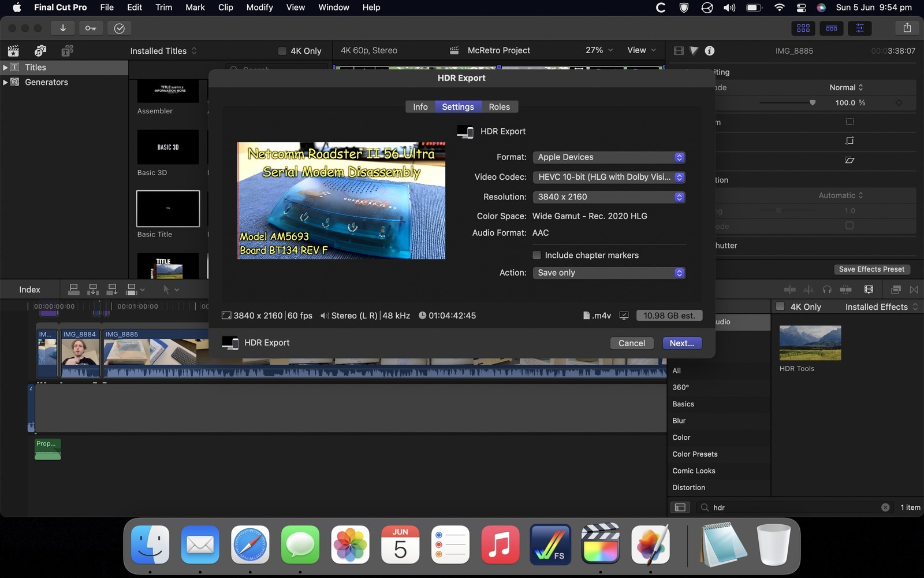Toggle the Browser layout grid icon
This screenshot has width=924, height=578.
pos(803,28)
